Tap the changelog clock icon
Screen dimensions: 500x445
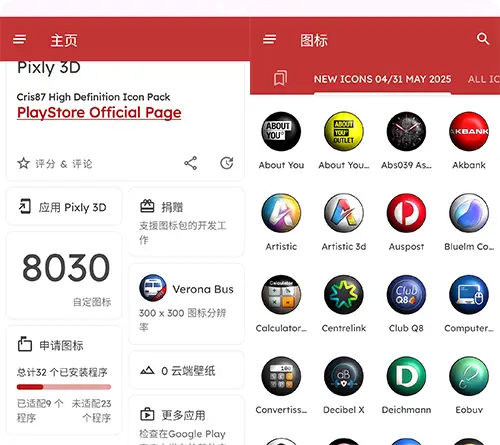click(227, 163)
